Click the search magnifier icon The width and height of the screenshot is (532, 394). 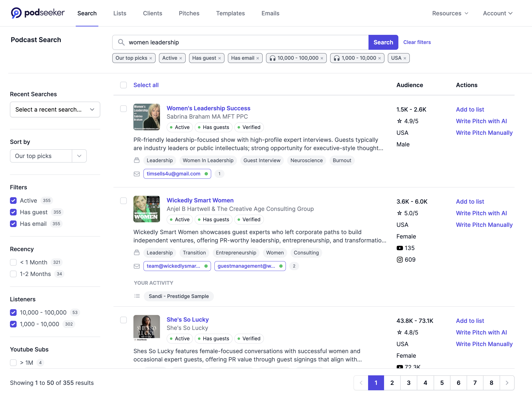121,42
